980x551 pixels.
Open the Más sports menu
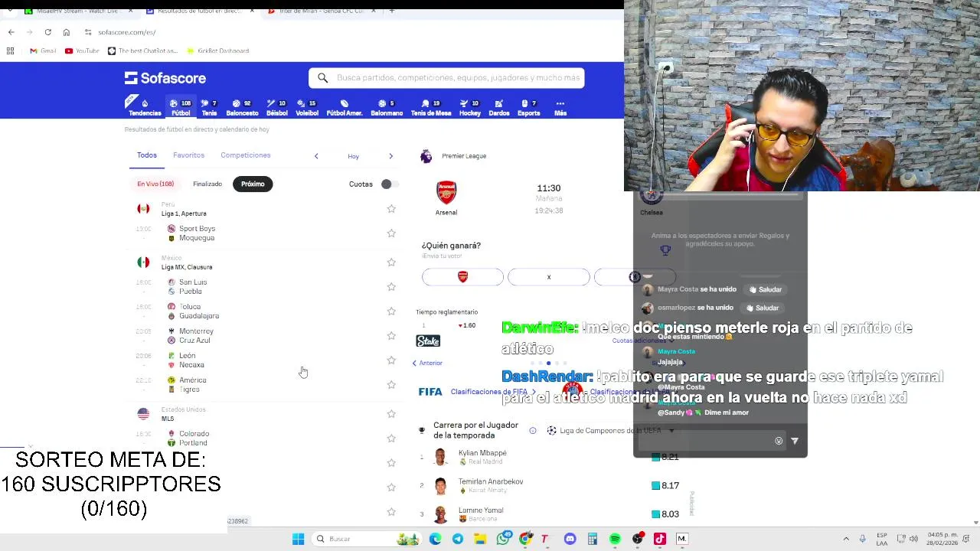(x=560, y=107)
